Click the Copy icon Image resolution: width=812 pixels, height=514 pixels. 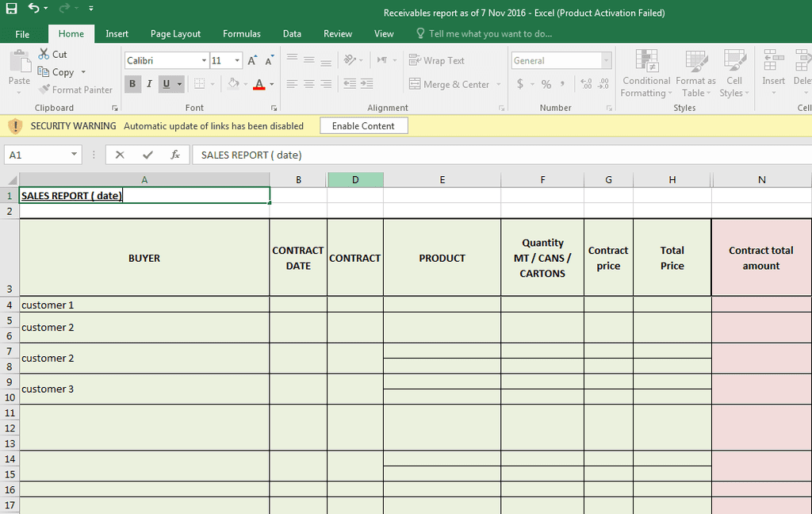point(44,71)
